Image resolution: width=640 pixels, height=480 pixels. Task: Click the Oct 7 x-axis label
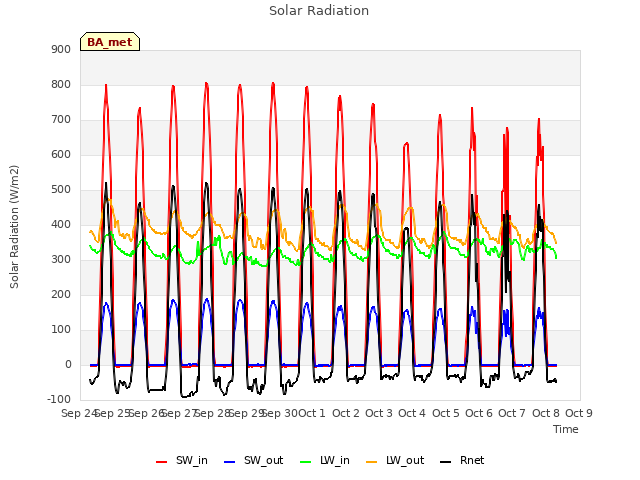(512, 413)
